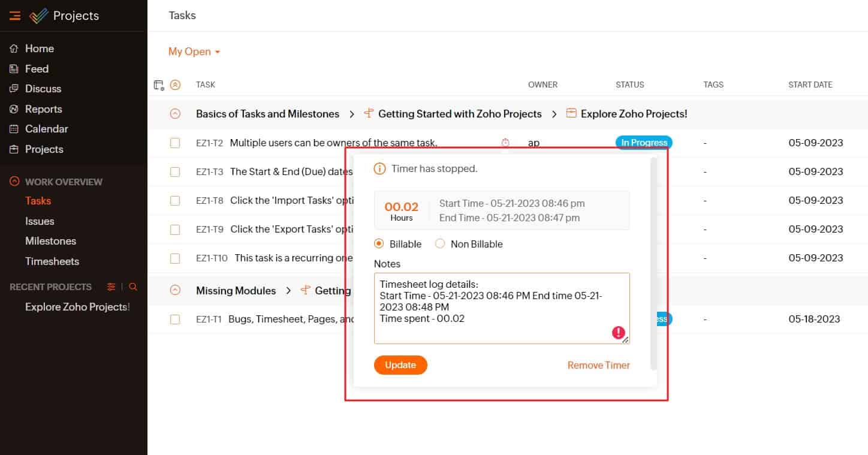Click the Notes resize handle
The height and width of the screenshot is (455, 868).
pyautogui.click(x=626, y=340)
